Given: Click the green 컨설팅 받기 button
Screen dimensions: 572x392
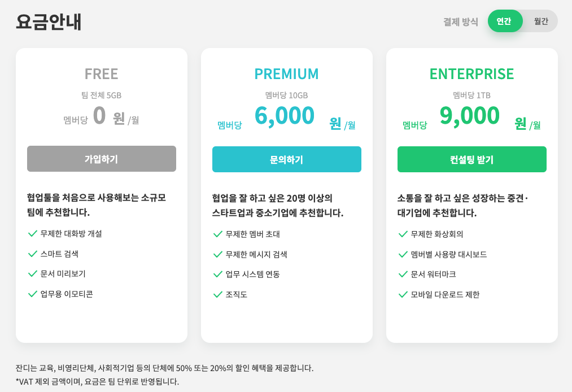Looking at the screenshot, I should (x=471, y=159).
